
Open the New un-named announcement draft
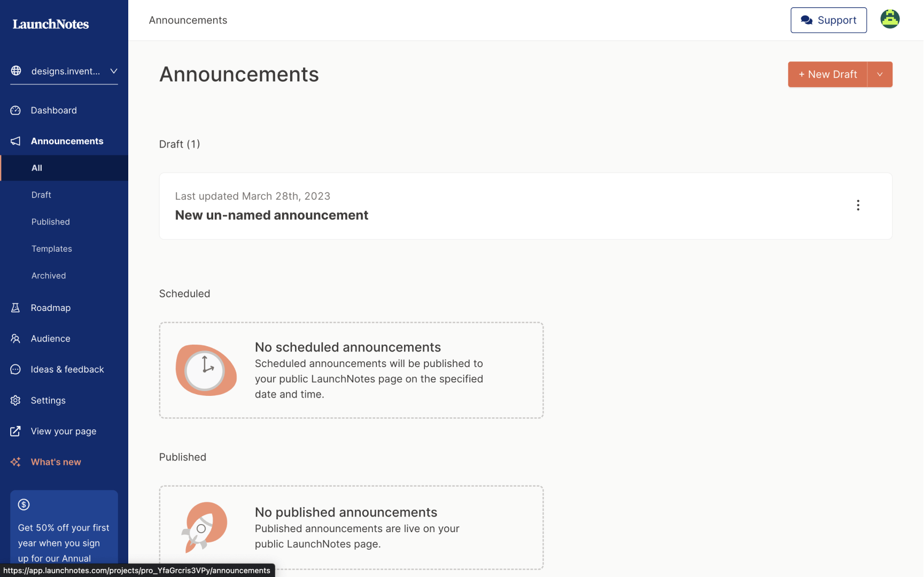coord(271,215)
